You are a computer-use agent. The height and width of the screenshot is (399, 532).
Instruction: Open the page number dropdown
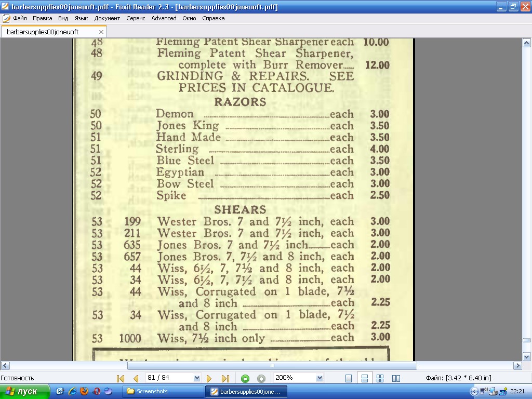[x=197, y=378]
